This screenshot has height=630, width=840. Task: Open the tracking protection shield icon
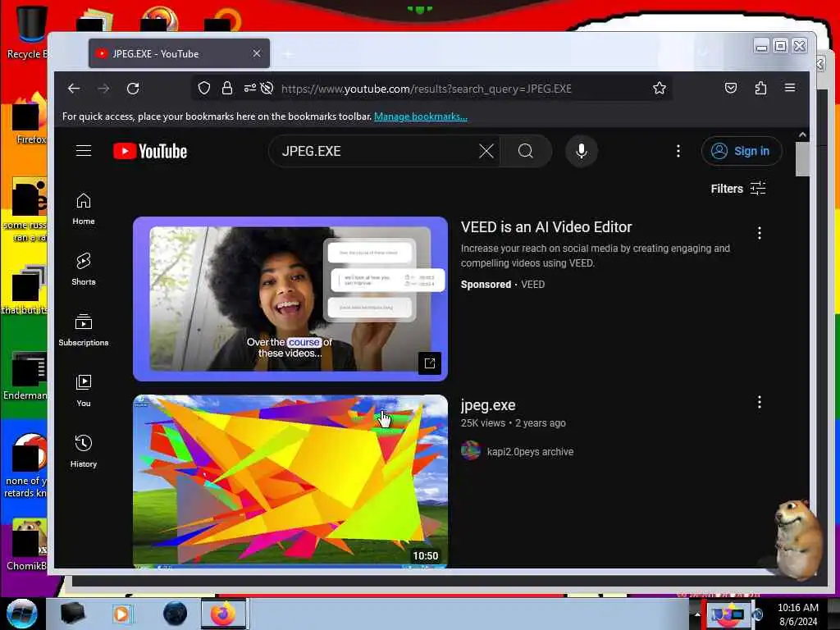204,88
